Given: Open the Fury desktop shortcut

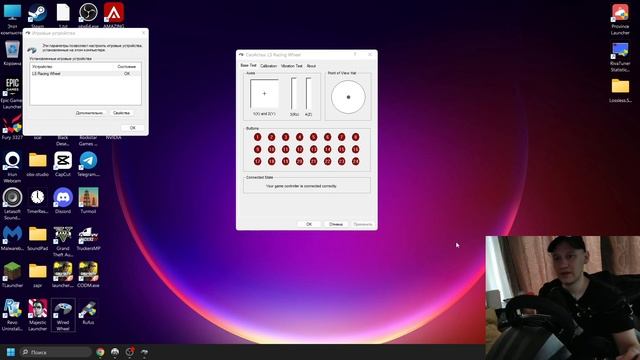Looking at the screenshot, I should 12,127.
